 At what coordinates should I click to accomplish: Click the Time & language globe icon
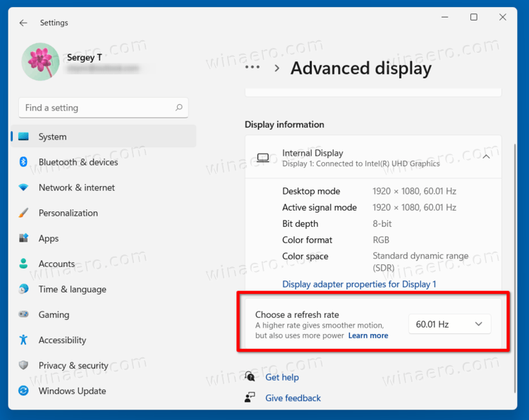pos(23,289)
